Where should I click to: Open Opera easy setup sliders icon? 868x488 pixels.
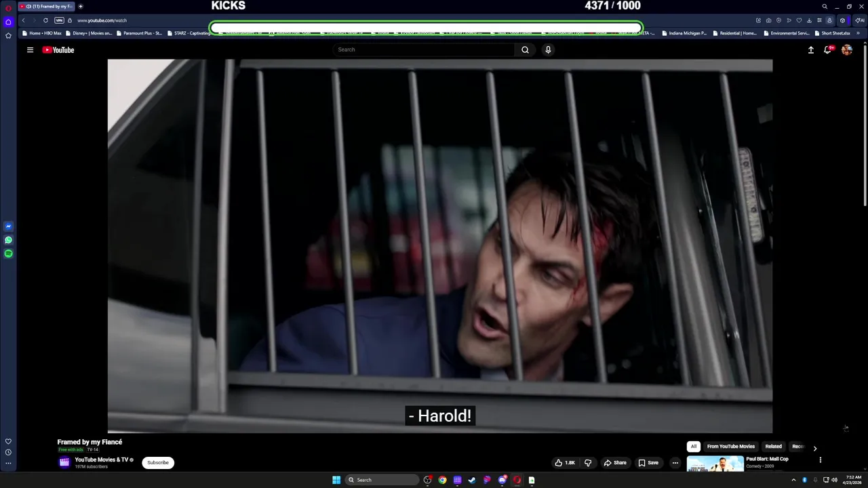[819, 20]
